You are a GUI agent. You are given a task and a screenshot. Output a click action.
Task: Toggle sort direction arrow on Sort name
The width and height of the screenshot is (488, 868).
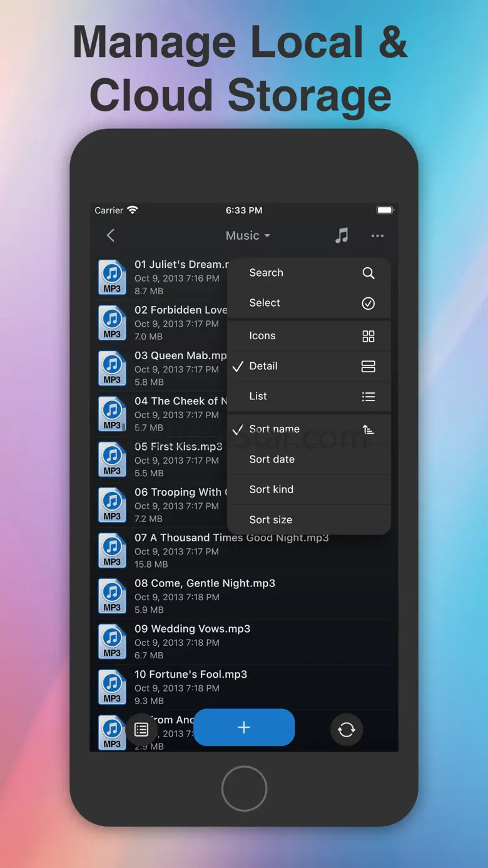(369, 429)
